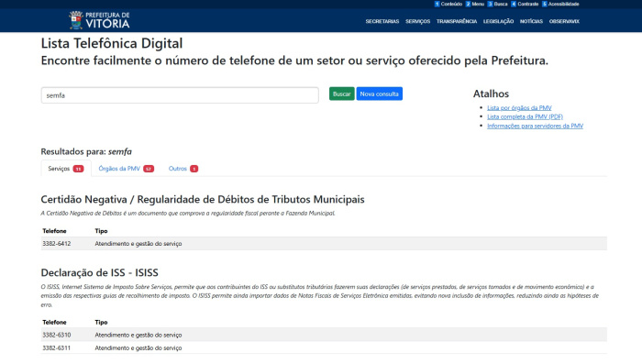The image size is (642, 364).
Task: Open the Legislação menu
Action: 498,21
